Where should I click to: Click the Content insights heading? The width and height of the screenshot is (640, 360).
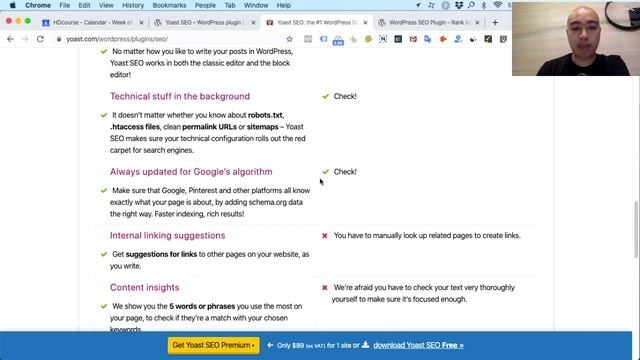click(144, 287)
